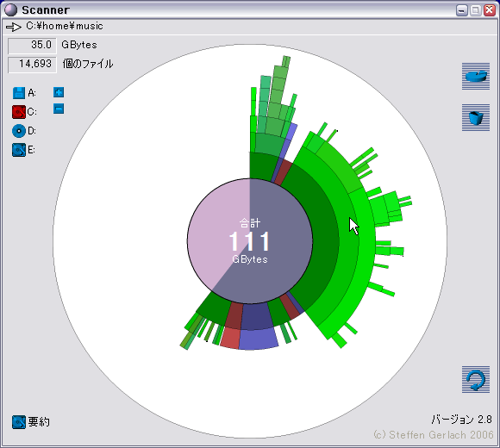Click the blue undo arrow icon
The image size is (500, 448).
tap(476, 379)
